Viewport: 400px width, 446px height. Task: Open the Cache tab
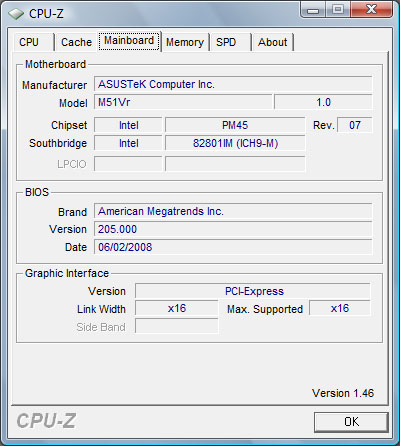[x=76, y=42]
